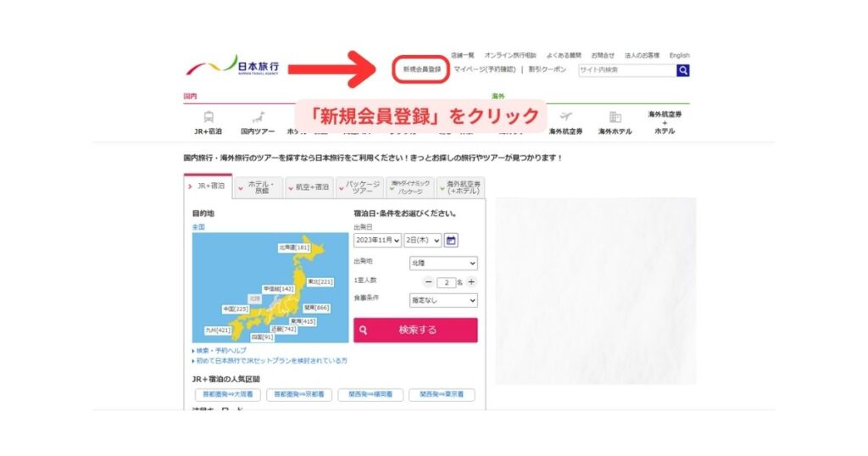Select the 航空+宿泊 tab
This screenshot has height=456, width=868.
tap(309, 187)
